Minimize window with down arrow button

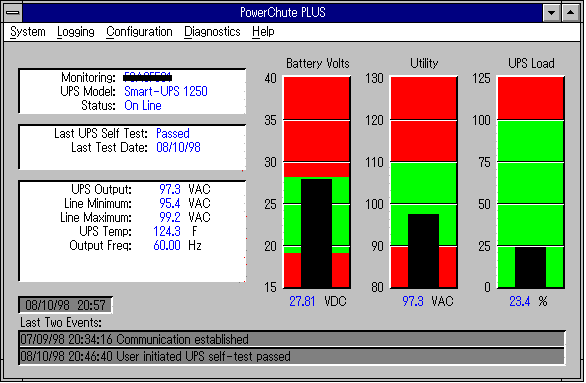coord(552,13)
